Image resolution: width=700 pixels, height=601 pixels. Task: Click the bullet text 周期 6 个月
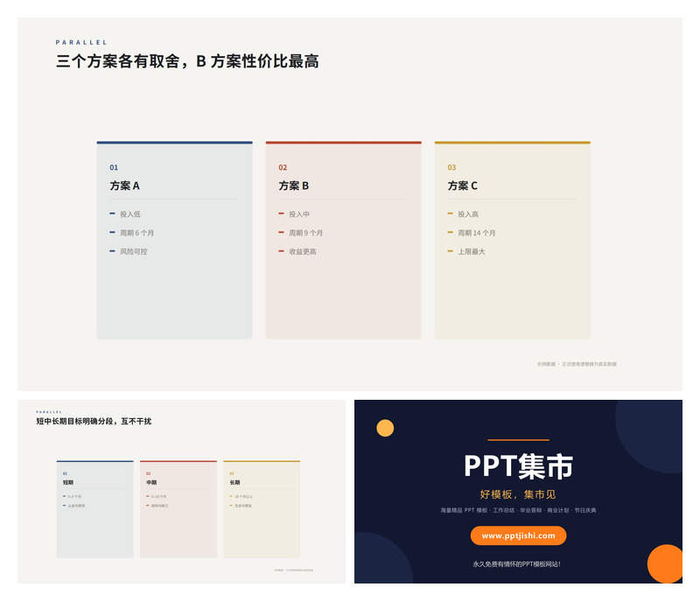(x=136, y=233)
